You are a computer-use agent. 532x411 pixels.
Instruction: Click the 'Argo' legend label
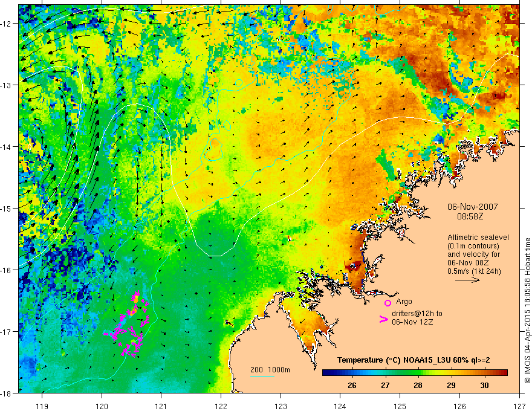point(404,302)
